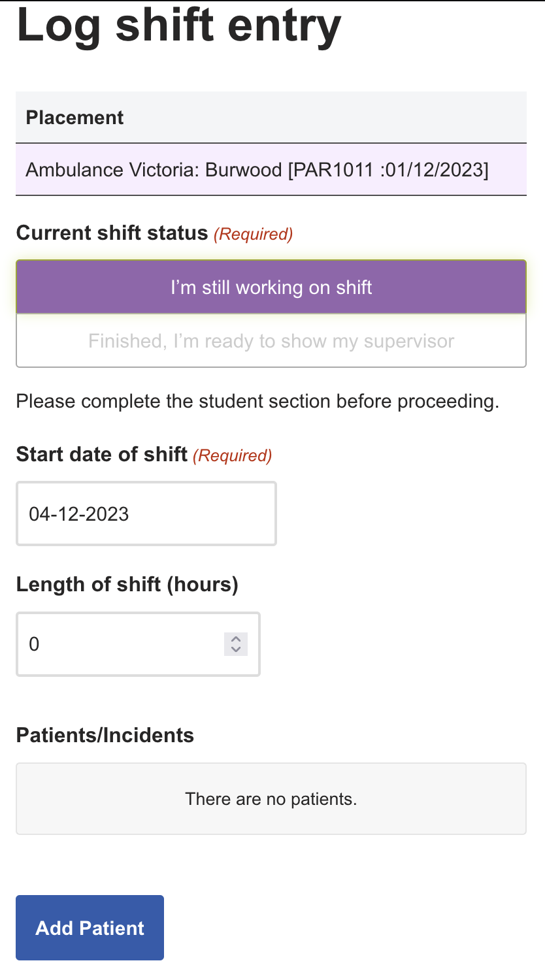Click the "There are no patients." box
Image resolution: width=545 pixels, height=980 pixels.
click(271, 799)
